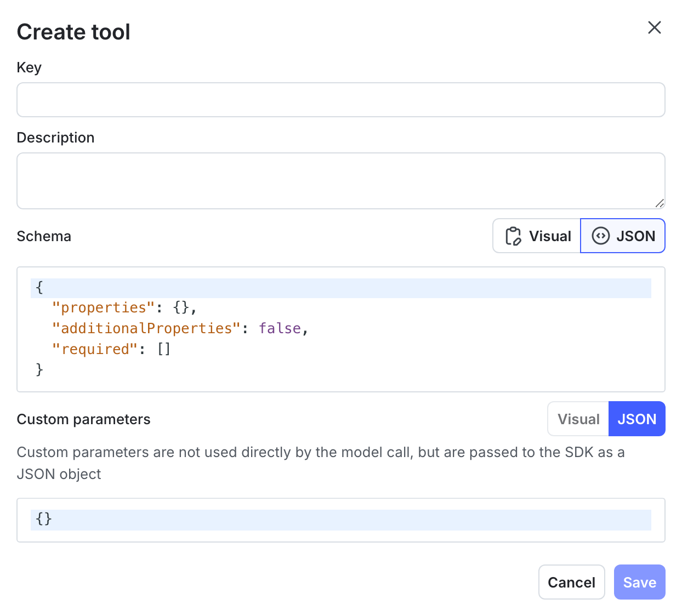The height and width of the screenshot is (616, 682).
Task: Click inside the Key input field
Action: point(340,100)
